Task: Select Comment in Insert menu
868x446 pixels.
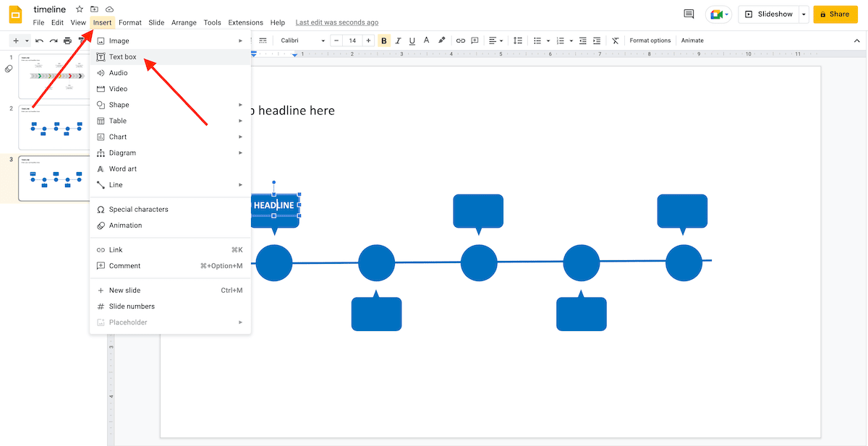Action: coord(170,266)
